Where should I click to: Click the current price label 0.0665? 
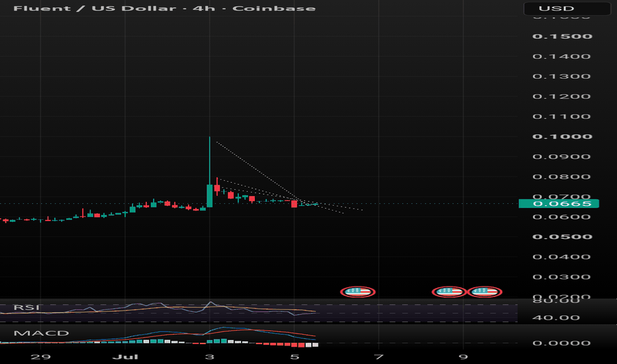tap(559, 203)
